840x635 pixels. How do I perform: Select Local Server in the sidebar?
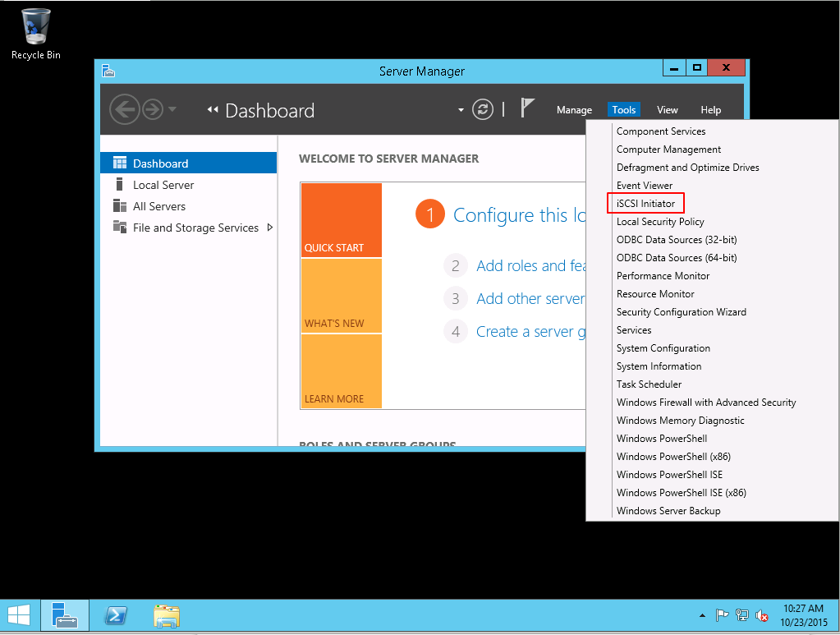pos(163,185)
